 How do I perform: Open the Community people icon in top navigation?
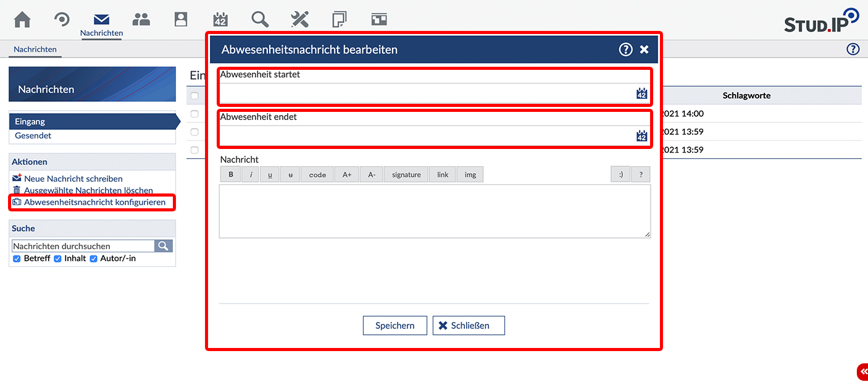pyautogui.click(x=141, y=19)
